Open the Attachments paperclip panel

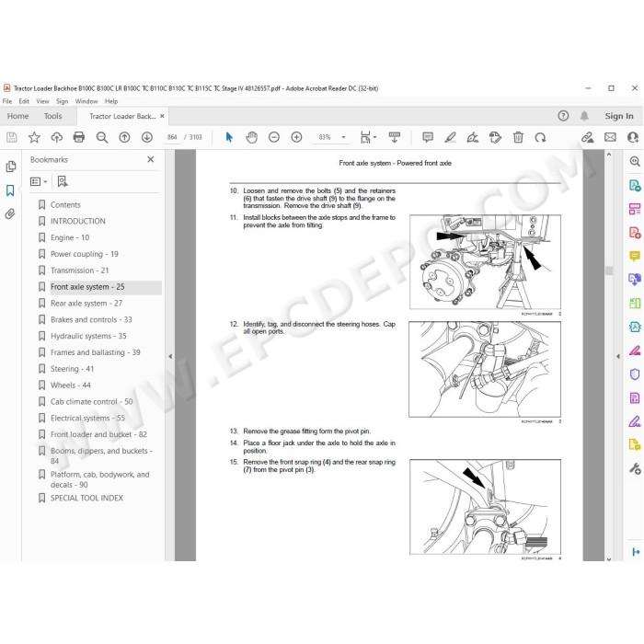coord(10,214)
